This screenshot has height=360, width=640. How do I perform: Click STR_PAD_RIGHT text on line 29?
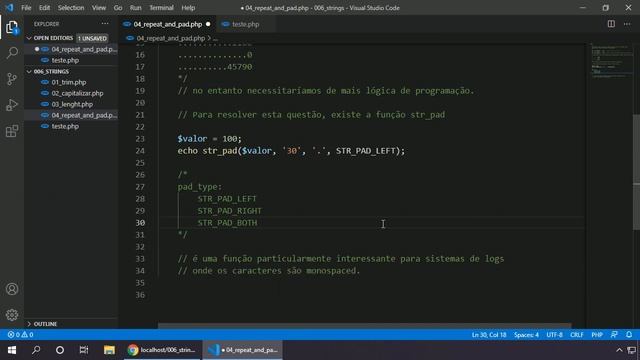pos(229,211)
